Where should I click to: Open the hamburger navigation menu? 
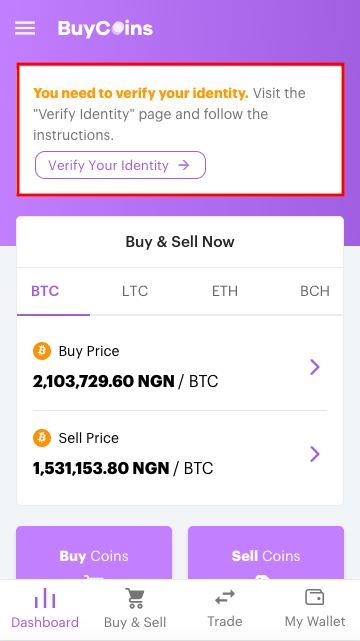[25, 28]
